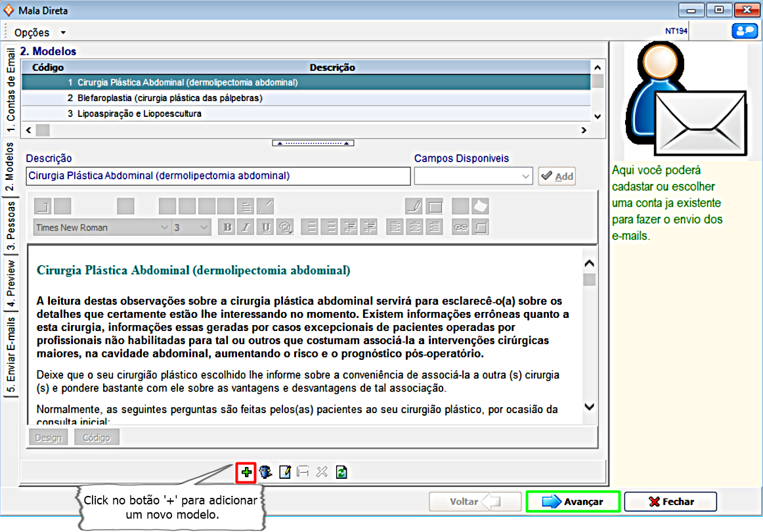
Task: Open the Times New Roman font dropdown
Action: tap(164, 227)
